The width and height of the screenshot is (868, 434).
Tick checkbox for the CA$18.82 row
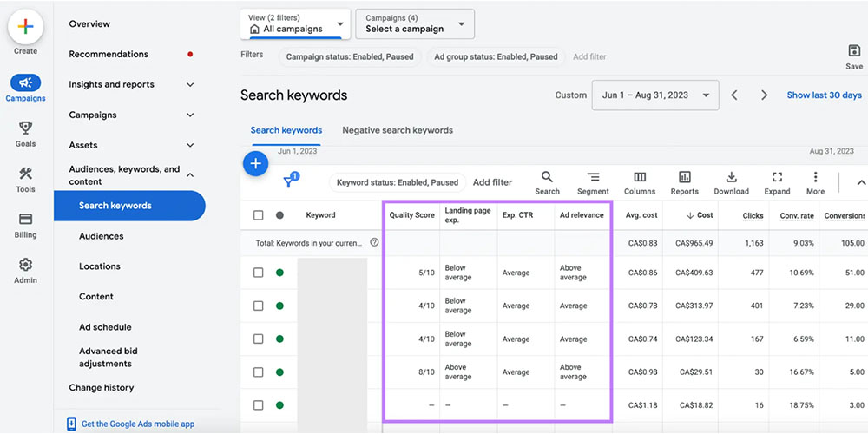tap(258, 405)
